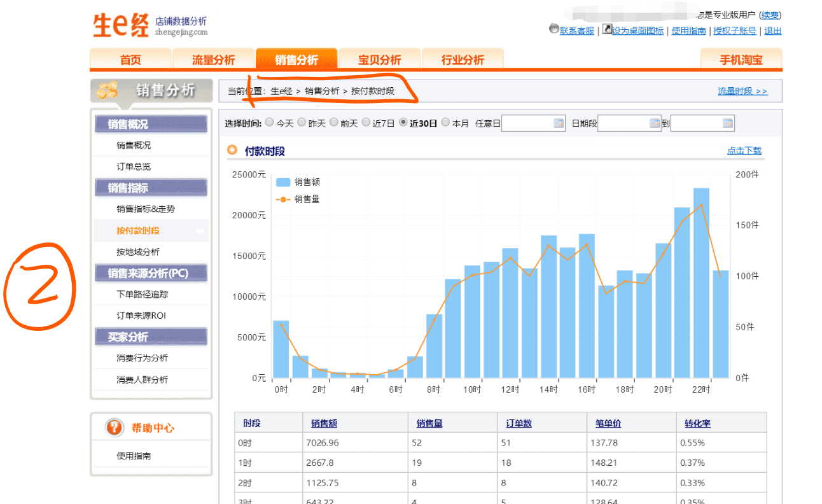Click the 设为桌面图标 link
This screenshot has width=822, height=504.
point(637,31)
